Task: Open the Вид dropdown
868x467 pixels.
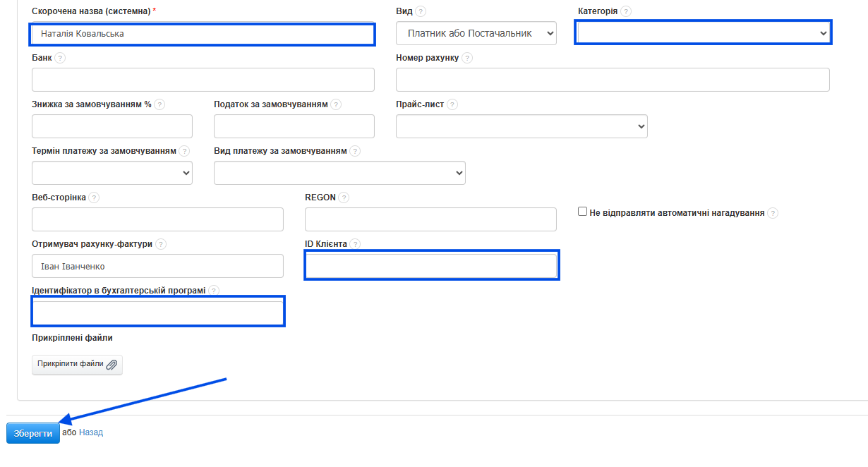Action: click(476, 33)
